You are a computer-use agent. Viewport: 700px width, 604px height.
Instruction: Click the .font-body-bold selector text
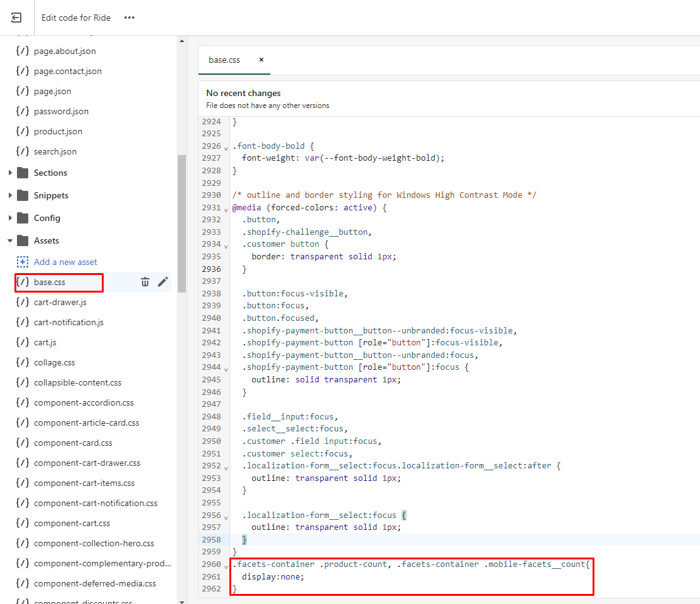point(269,146)
